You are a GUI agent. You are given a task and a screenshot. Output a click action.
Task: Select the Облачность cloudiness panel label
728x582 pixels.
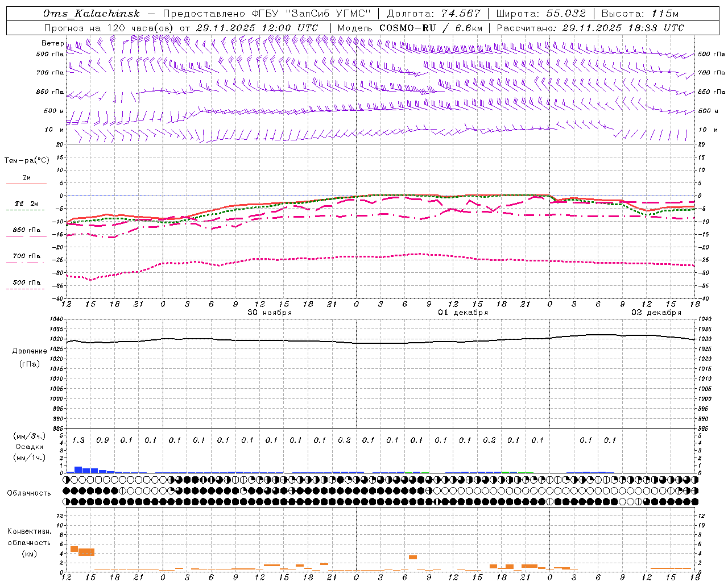coord(29,493)
